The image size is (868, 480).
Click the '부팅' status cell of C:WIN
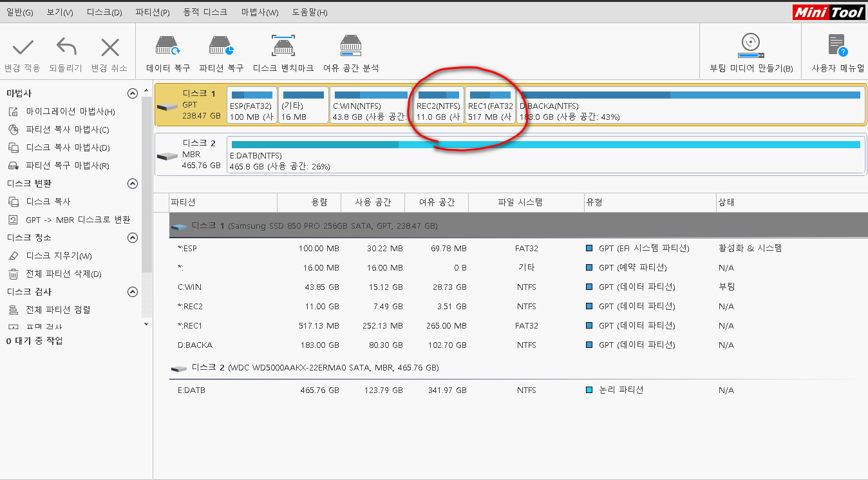726,287
